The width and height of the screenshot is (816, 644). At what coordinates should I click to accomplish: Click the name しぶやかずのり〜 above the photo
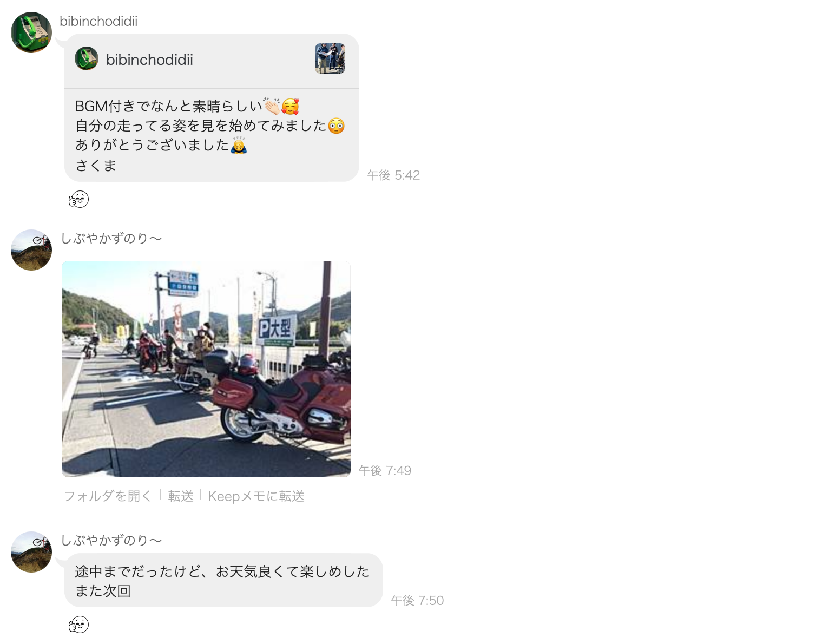111,239
